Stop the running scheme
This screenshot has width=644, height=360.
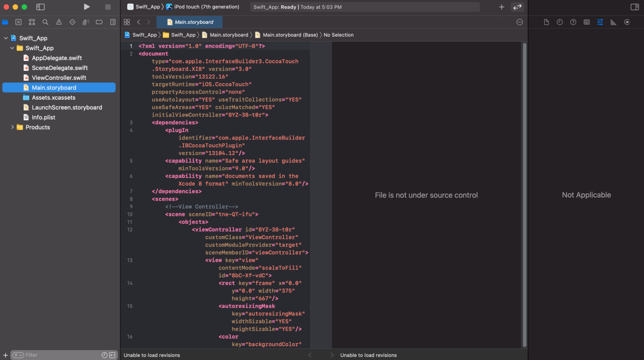[x=108, y=7]
